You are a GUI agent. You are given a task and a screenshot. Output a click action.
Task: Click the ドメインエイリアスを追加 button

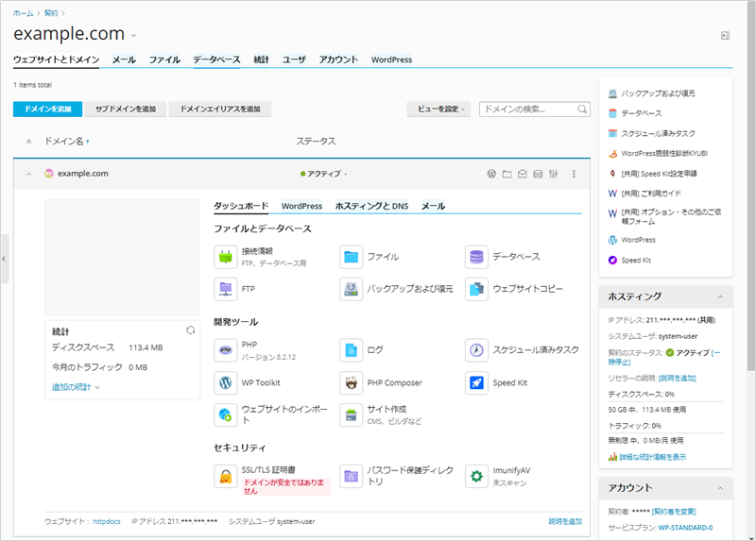click(x=220, y=110)
